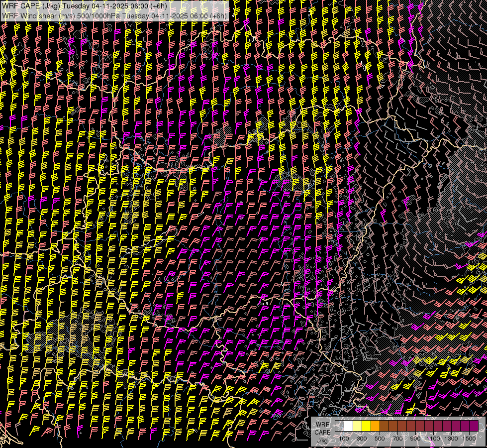487x448 pixels.
Task: Click the 1100 legend scale label
Action: [x=433, y=438]
